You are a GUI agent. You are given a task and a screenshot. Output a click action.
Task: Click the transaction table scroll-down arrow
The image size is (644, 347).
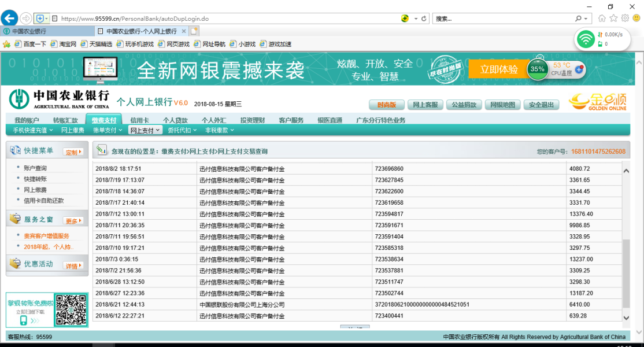[626, 318]
